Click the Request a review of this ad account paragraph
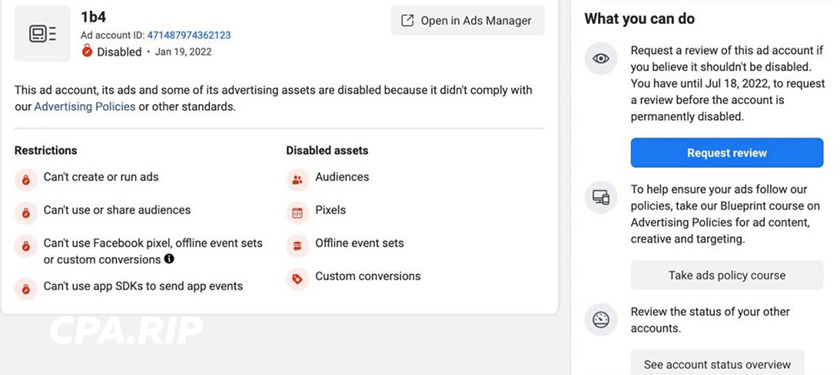Image resolution: width=840 pixels, height=375 pixels. (x=728, y=83)
